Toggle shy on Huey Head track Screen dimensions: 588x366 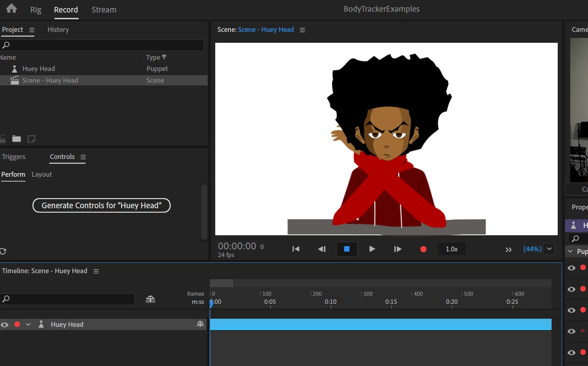[x=200, y=324]
